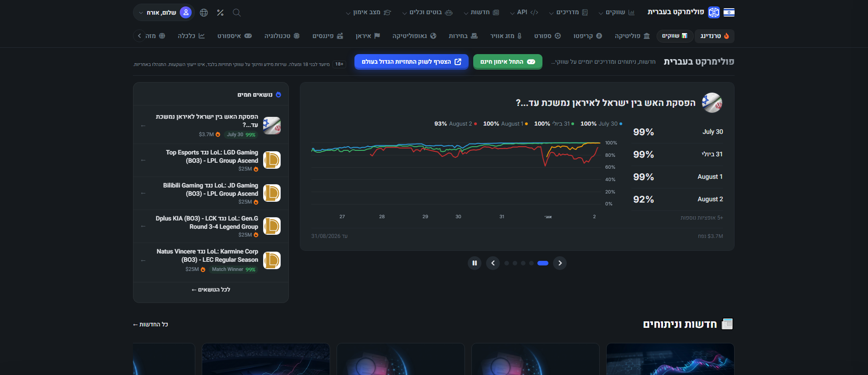Open the 'כל החדשות' link
The image size is (868, 375).
pos(150,325)
